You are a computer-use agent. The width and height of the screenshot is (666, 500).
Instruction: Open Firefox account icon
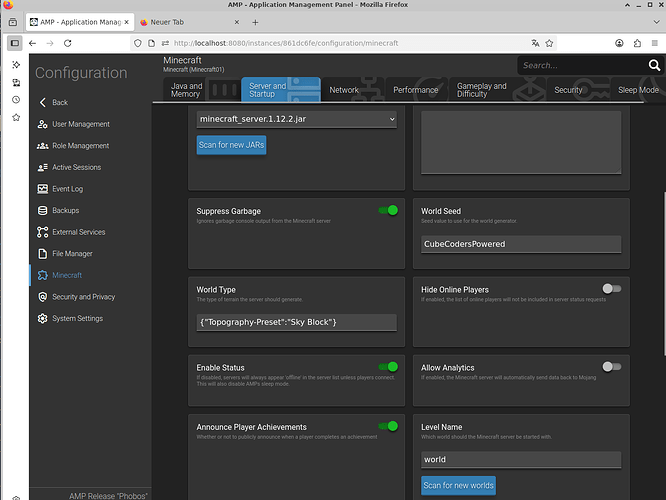coord(619,43)
